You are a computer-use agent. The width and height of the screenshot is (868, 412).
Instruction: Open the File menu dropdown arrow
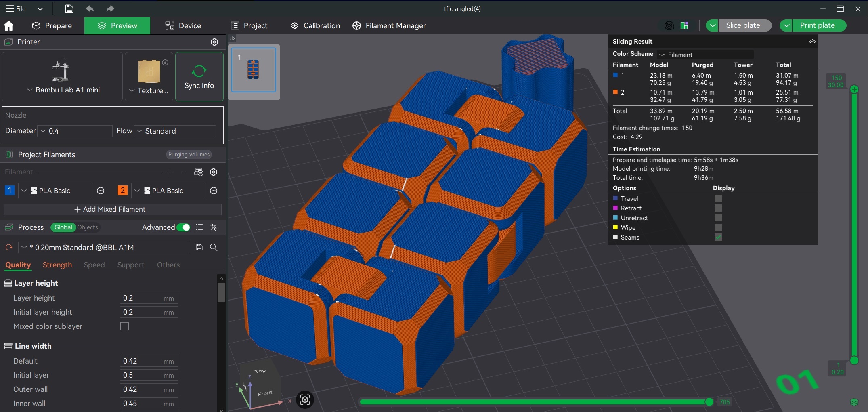click(x=40, y=8)
